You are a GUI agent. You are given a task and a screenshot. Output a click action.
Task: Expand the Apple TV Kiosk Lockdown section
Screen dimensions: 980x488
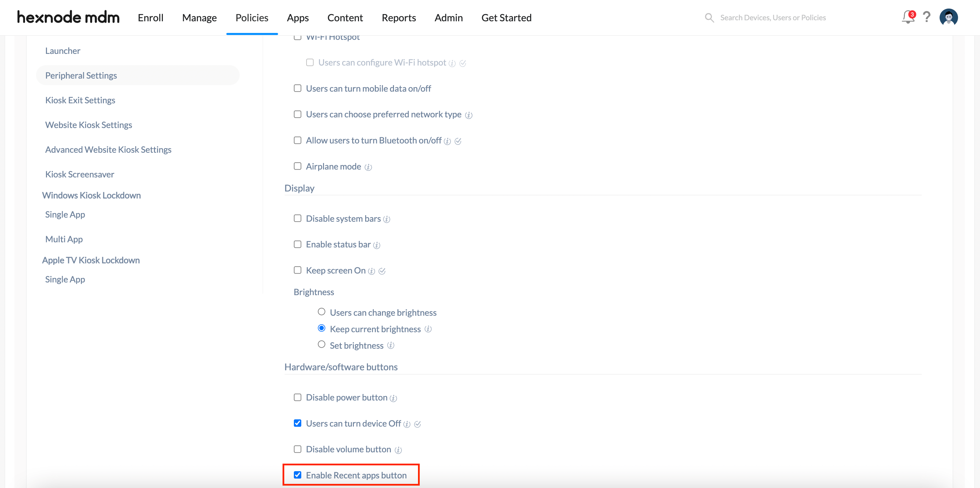click(91, 259)
